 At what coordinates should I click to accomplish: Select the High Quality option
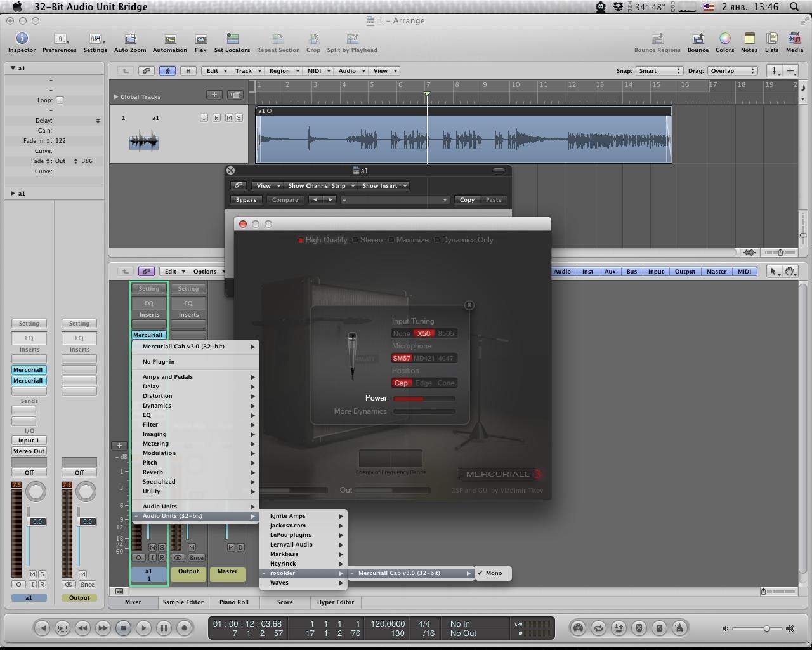(301, 240)
